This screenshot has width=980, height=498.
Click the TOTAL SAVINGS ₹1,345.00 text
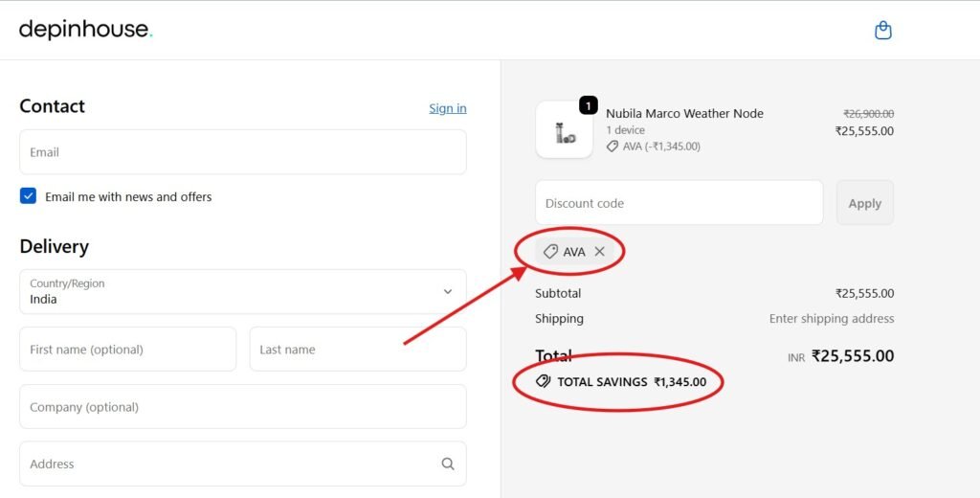632,381
